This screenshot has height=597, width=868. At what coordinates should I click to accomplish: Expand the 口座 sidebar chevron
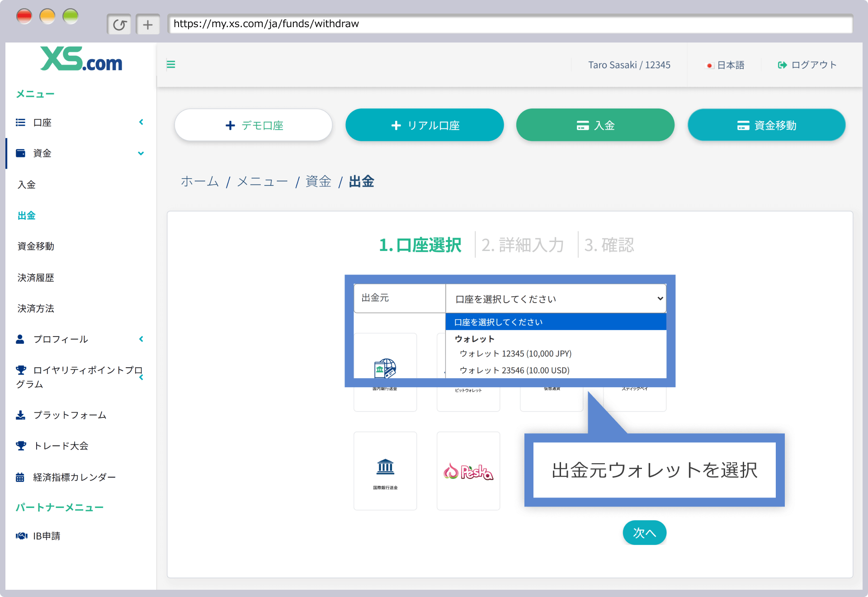pyautogui.click(x=141, y=122)
